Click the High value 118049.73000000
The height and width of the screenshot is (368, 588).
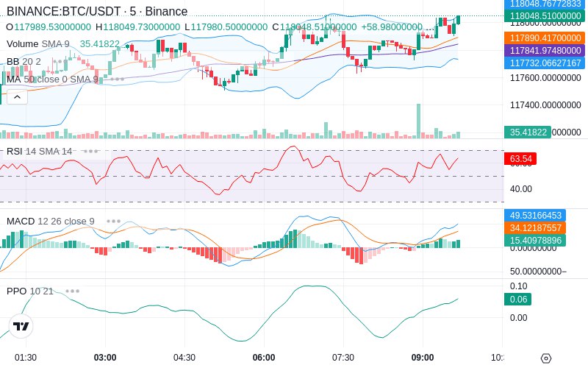point(142,27)
